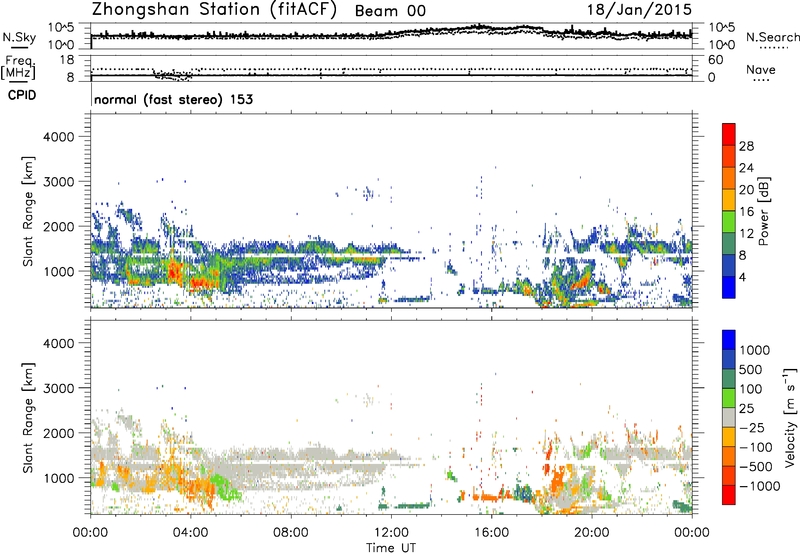Click the light green segment of power colorbar
The height and width of the screenshot is (554, 800).
(729, 222)
